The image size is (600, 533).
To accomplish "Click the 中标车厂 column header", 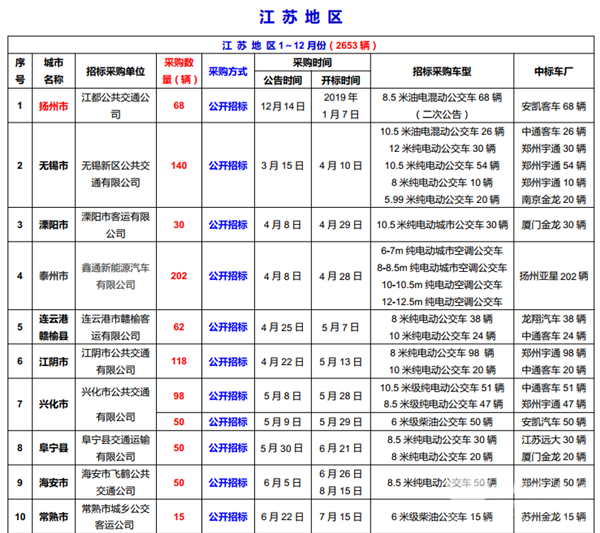I will click(x=554, y=71).
